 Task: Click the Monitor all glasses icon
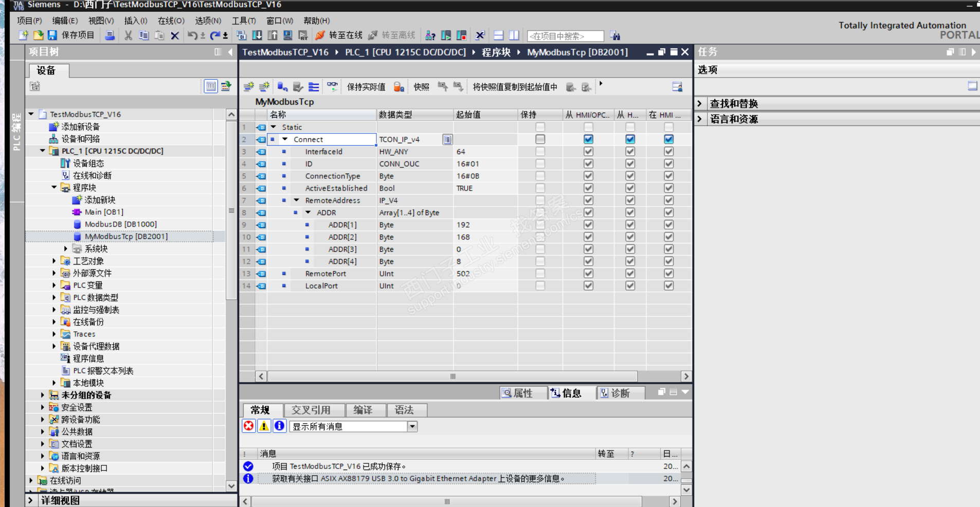[333, 87]
